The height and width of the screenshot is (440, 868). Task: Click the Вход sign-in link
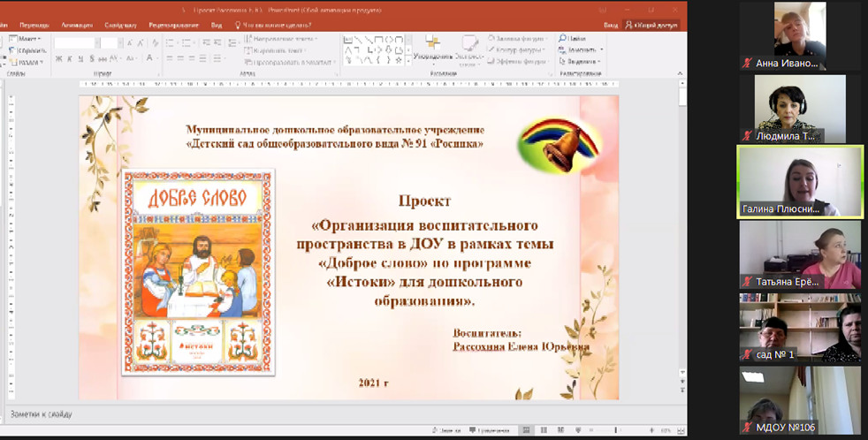(x=611, y=26)
